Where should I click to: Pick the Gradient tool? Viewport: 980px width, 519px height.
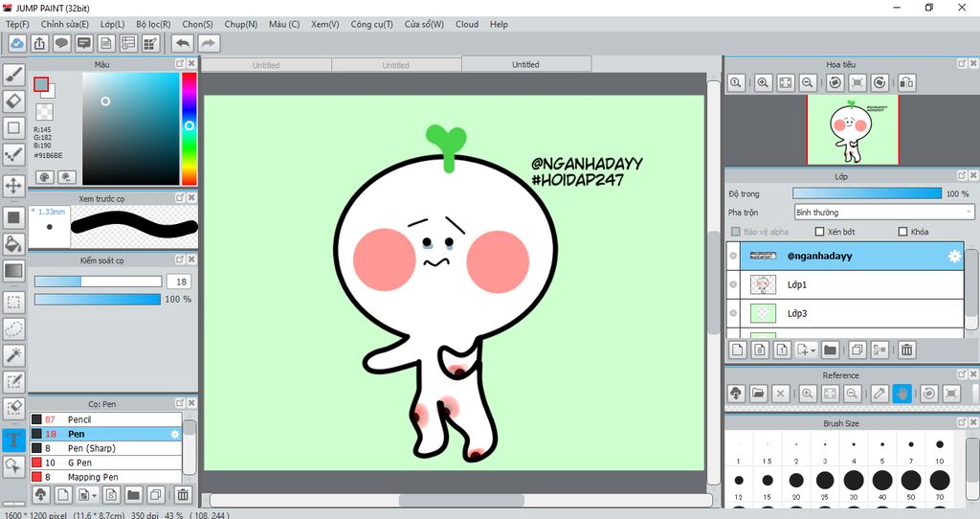tap(14, 272)
